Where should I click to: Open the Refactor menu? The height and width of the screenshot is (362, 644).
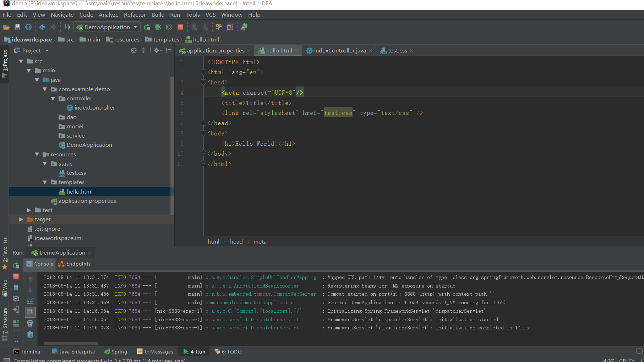[135, 15]
